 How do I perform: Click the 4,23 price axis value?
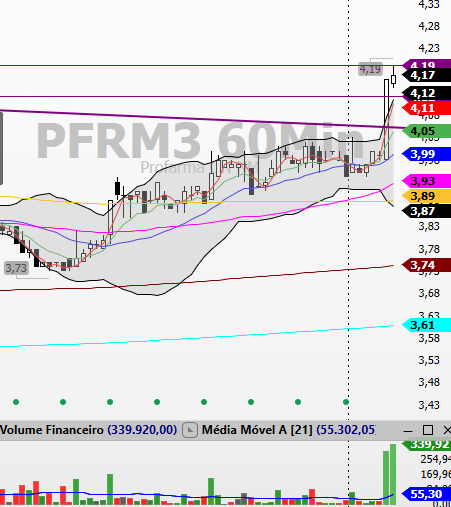pyautogui.click(x=429, y=48)
